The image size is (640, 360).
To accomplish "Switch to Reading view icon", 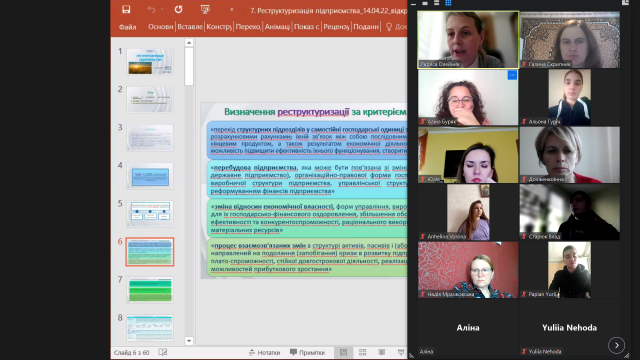I will (x=382, y=352).
